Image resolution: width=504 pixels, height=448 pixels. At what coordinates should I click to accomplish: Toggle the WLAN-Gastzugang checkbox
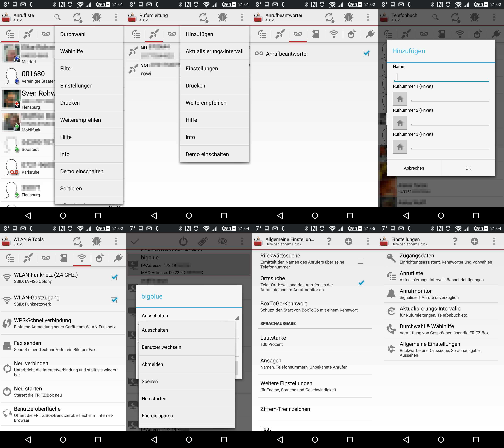click(114, 300)
